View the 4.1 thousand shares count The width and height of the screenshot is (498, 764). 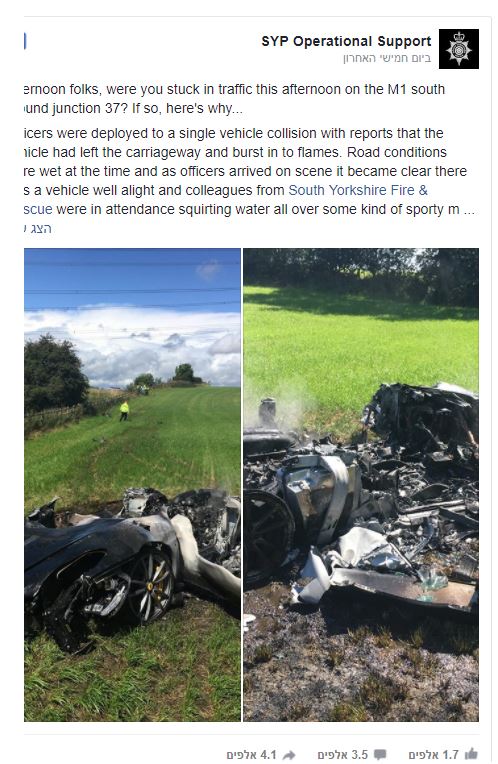point(251,755)
